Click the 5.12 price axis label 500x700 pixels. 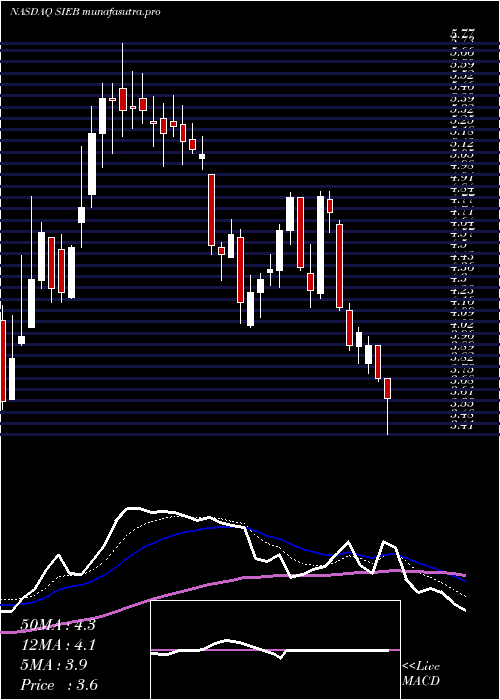462,143
